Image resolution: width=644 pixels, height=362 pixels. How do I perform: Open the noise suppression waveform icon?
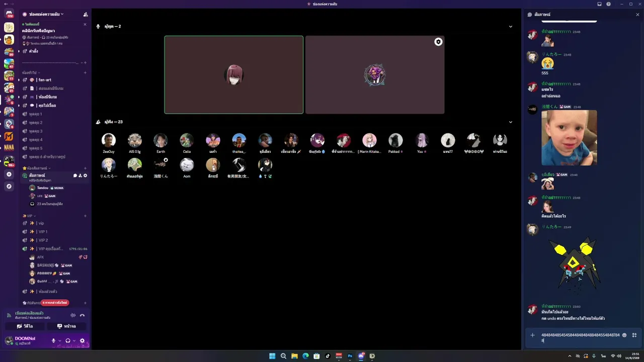click(73, 315)
